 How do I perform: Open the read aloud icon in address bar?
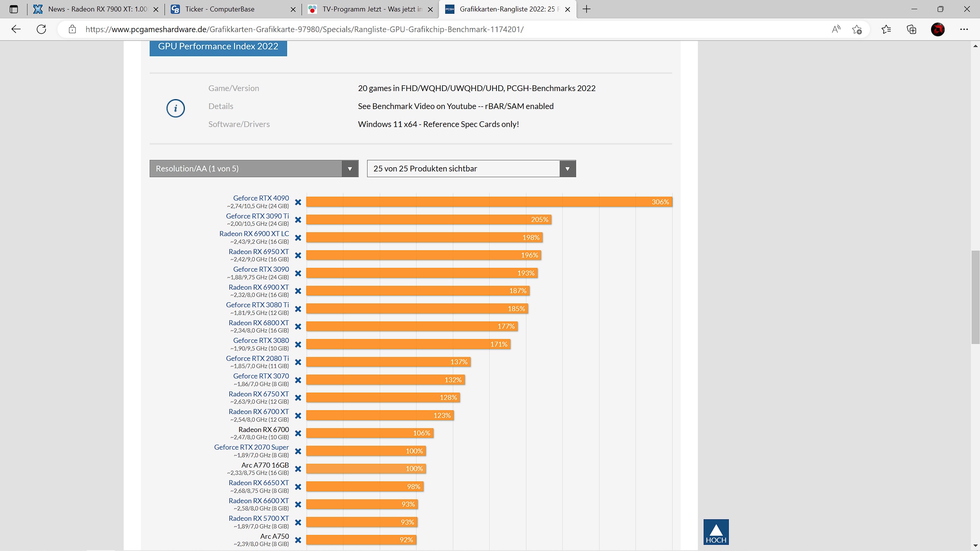836,29
